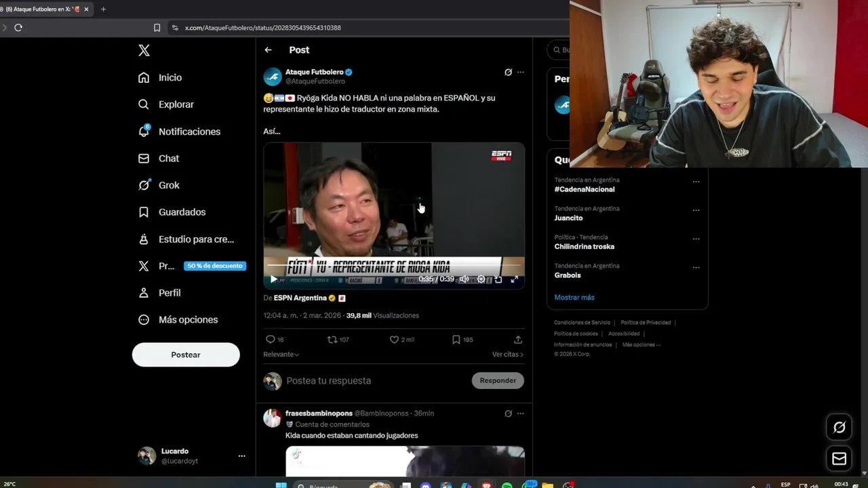Open Ataque Futbolero profile avatar
868x488 pixels.
(x=273, y=77)
